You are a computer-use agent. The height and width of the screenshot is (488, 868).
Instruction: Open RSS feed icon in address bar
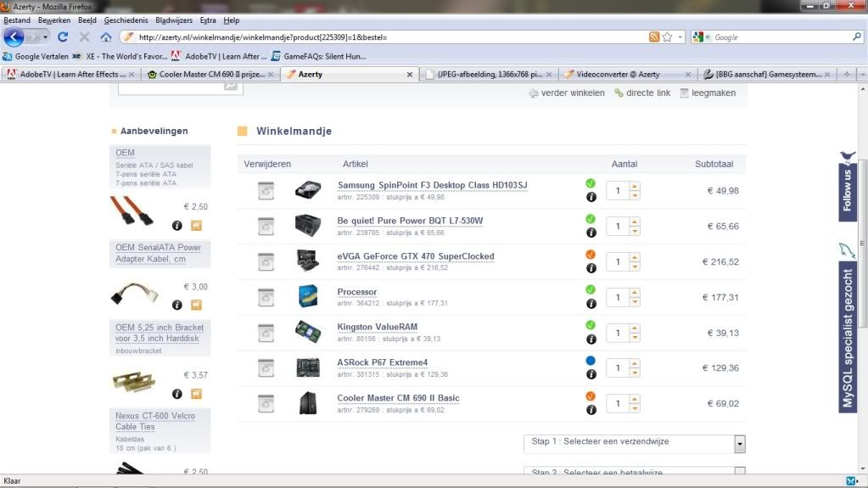[654, 37]
